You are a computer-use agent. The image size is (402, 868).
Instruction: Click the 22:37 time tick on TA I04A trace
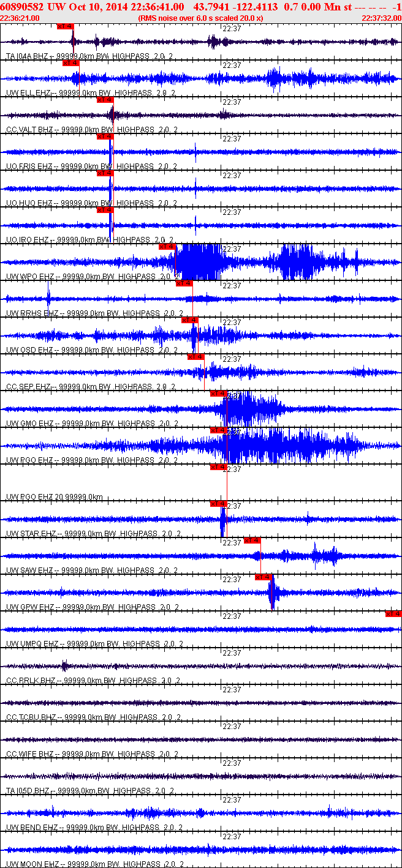(232, 28)
